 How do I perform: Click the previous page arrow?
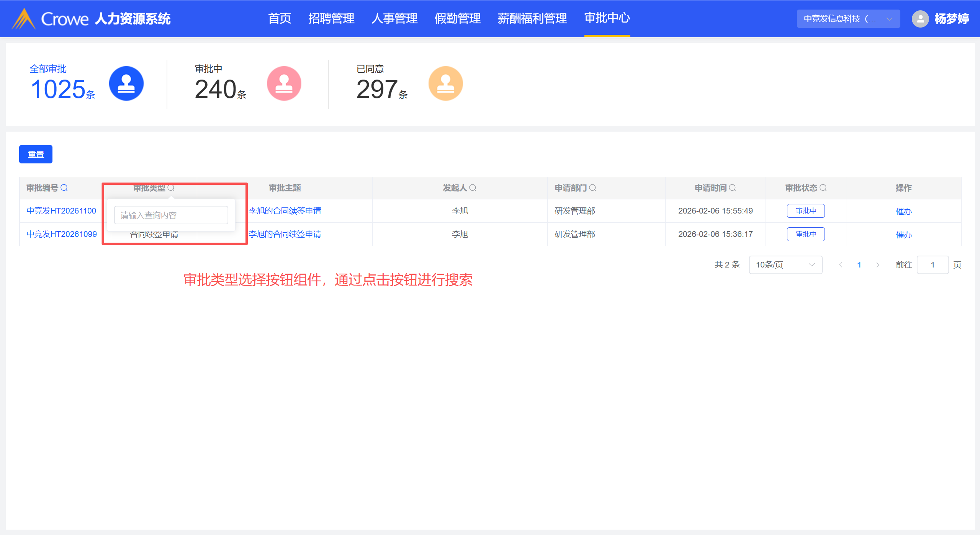pos(841,265)
